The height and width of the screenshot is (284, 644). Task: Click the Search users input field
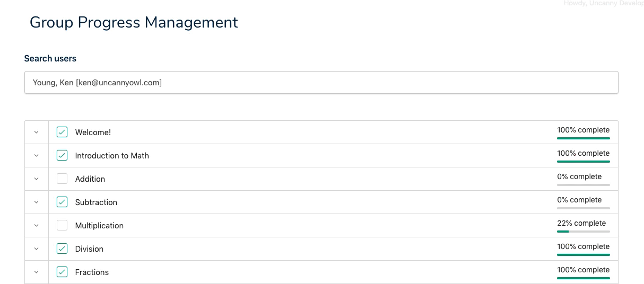[321, 83]
